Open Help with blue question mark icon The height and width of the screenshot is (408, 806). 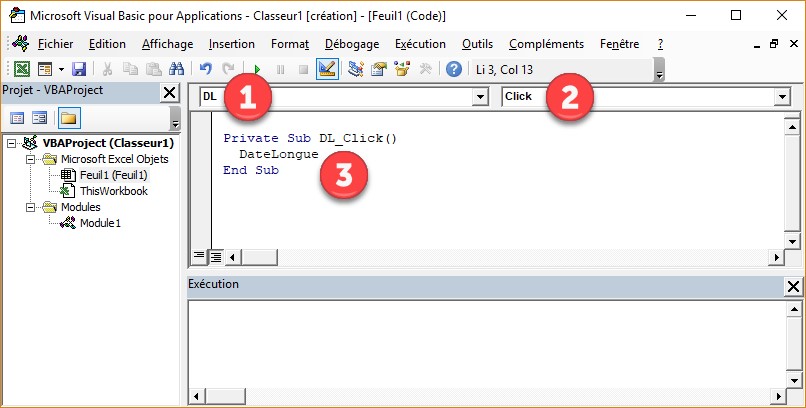tap(454, 69)
